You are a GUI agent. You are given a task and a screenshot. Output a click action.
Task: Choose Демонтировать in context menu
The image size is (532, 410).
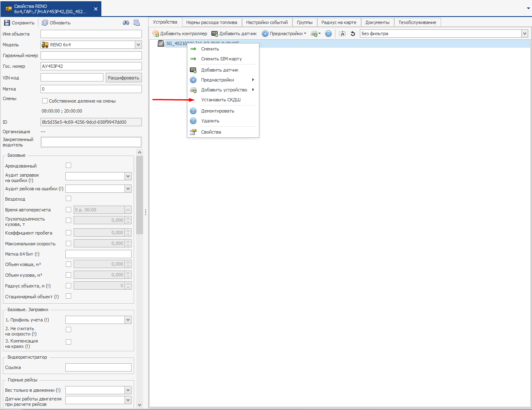point(223,111)
